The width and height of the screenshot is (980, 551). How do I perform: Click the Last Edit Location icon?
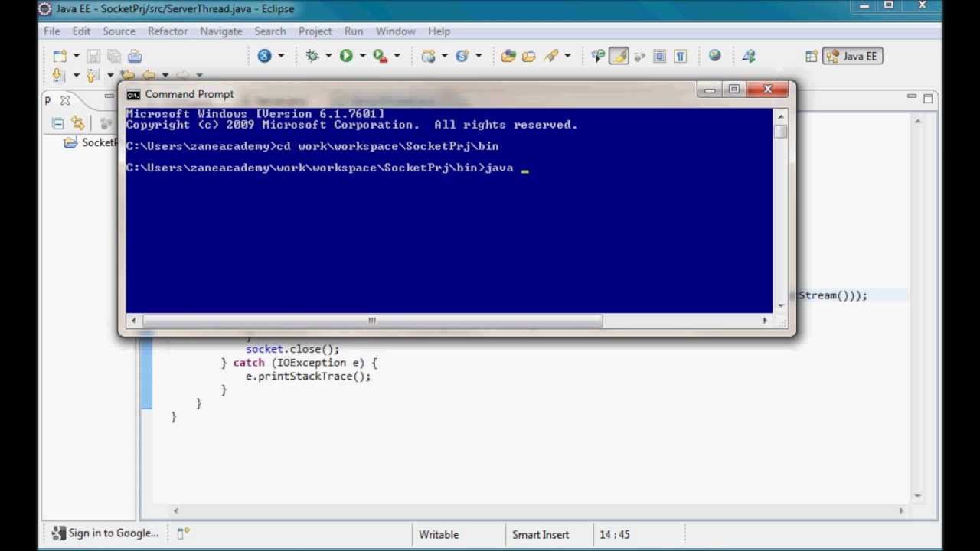127,75
